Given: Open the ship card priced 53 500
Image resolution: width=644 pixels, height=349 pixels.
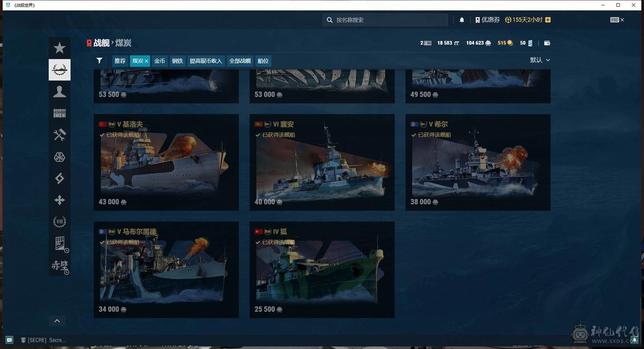Looking at the screenshot, I should pyautogui.click(x=166, y=86).
